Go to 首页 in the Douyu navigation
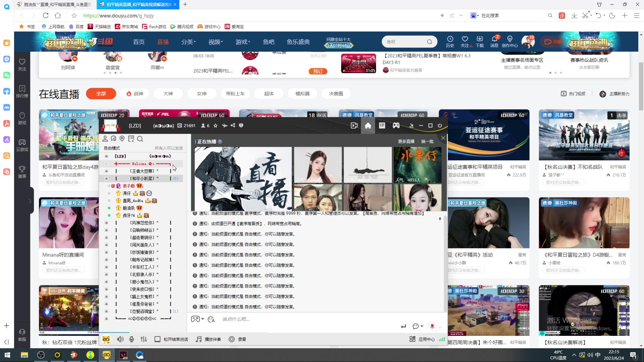The height and width of the screenshot is (362, 644). point(139,42)
